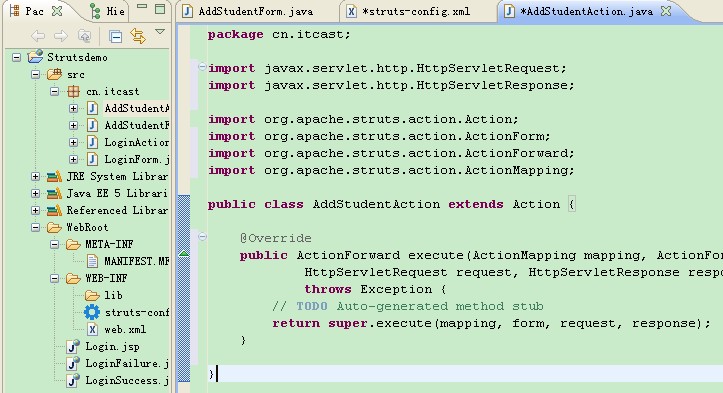Click the AddStudentForm Java file icon
Viewport: 723px width, 393px height.
92,125
